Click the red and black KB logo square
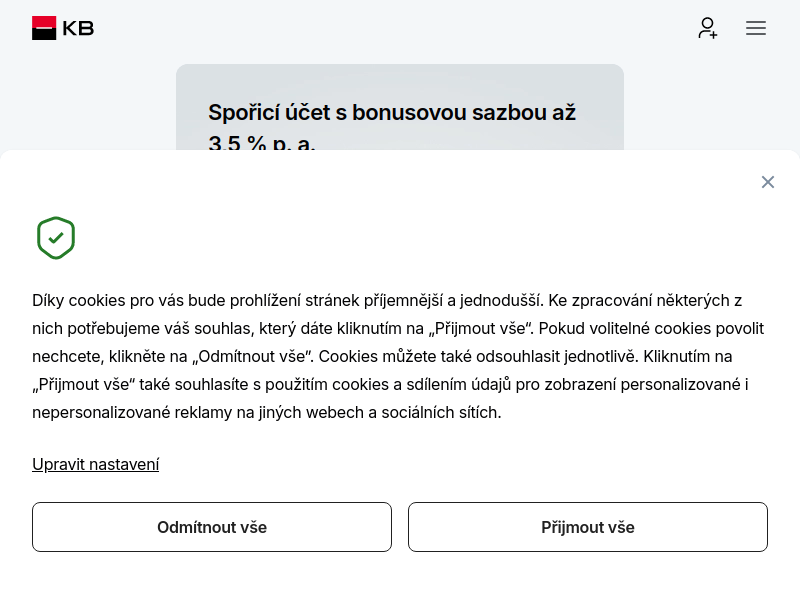Screen dimensions: 800x600 click(44, 28)
